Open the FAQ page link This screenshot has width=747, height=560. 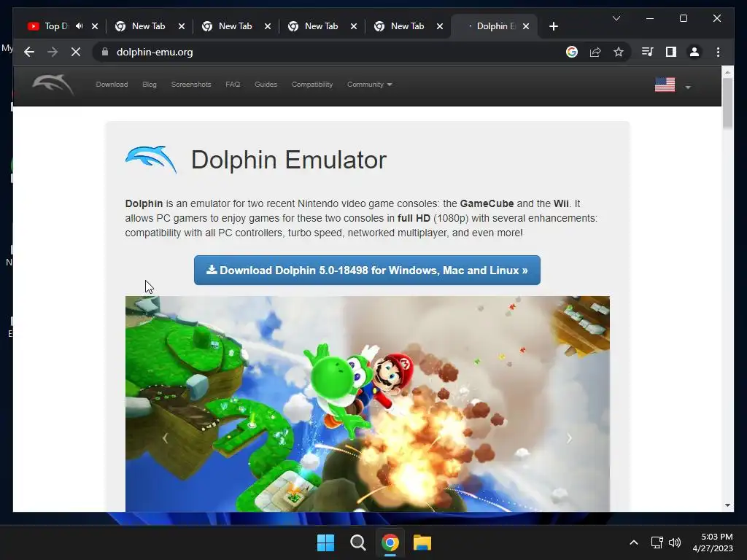pos(233,85)
